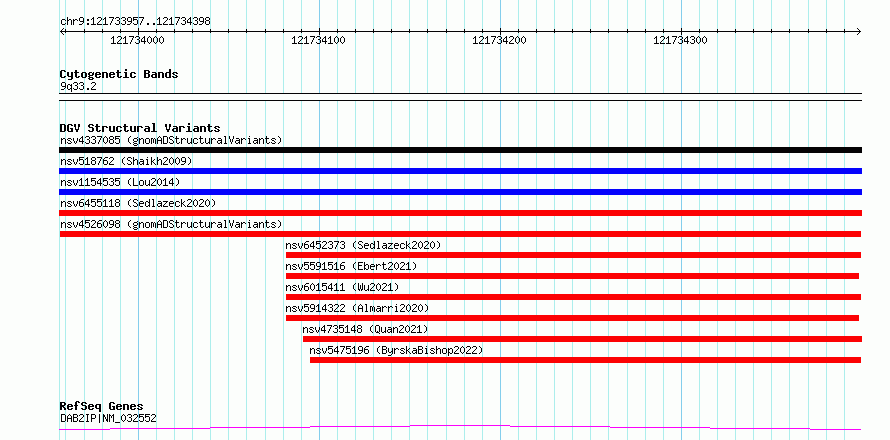This screenshot has width=890, height=440.
Task: Open variant nsv1154535 (Lou2014) label
Action: pos(120,182)
